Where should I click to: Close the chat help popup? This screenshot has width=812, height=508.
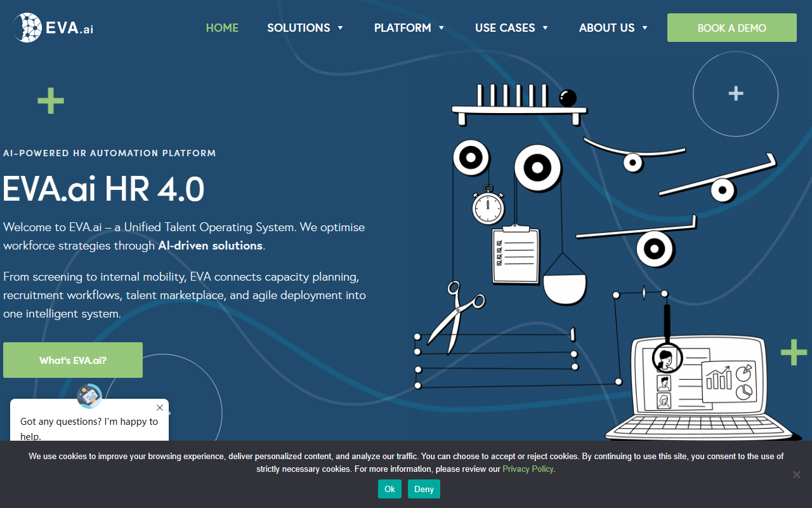(160, 408)
